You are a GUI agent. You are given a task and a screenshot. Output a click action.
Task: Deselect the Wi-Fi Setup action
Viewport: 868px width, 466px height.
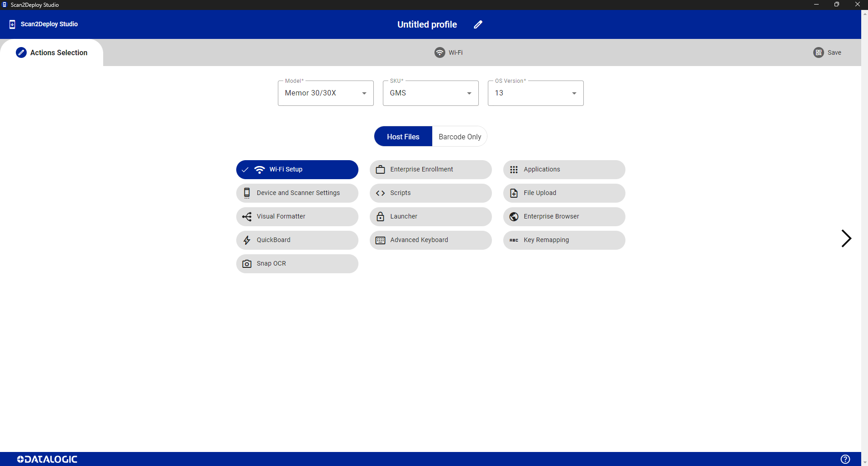(x=297, y=170)
